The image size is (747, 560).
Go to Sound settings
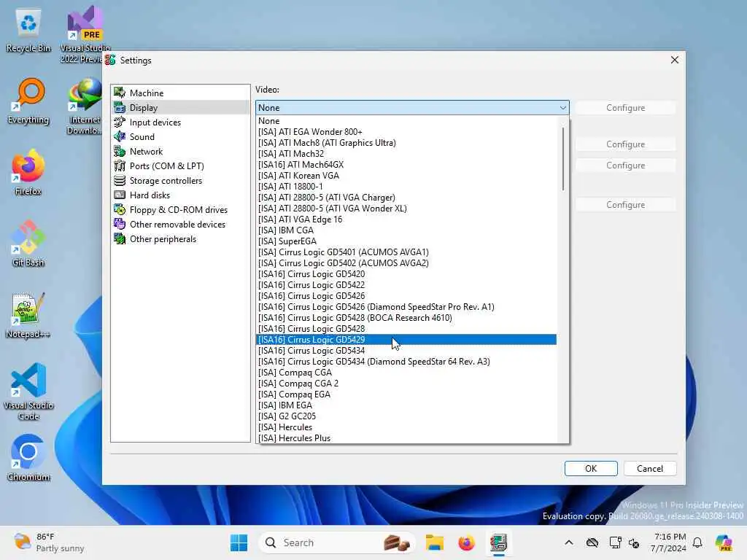tap(180, 136)
